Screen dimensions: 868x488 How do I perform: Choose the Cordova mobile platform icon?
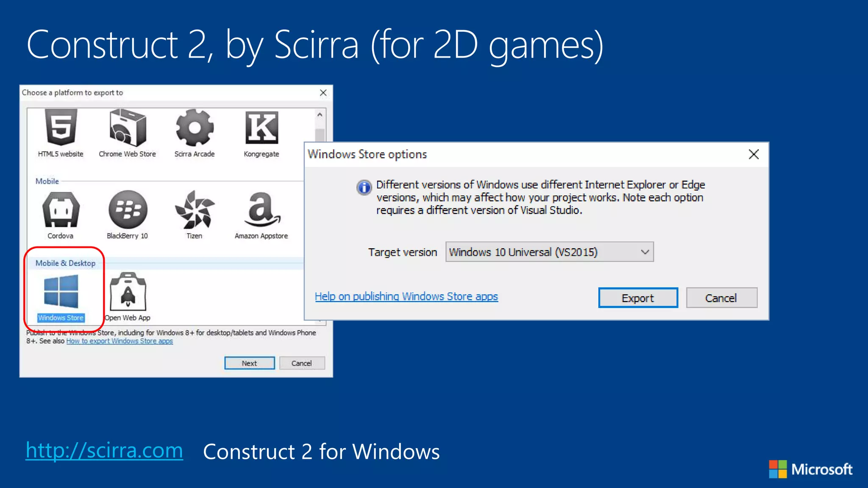[x=61, y=209]
